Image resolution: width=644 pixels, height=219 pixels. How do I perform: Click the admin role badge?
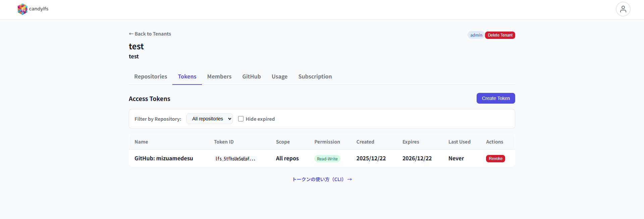pos(476,35)
